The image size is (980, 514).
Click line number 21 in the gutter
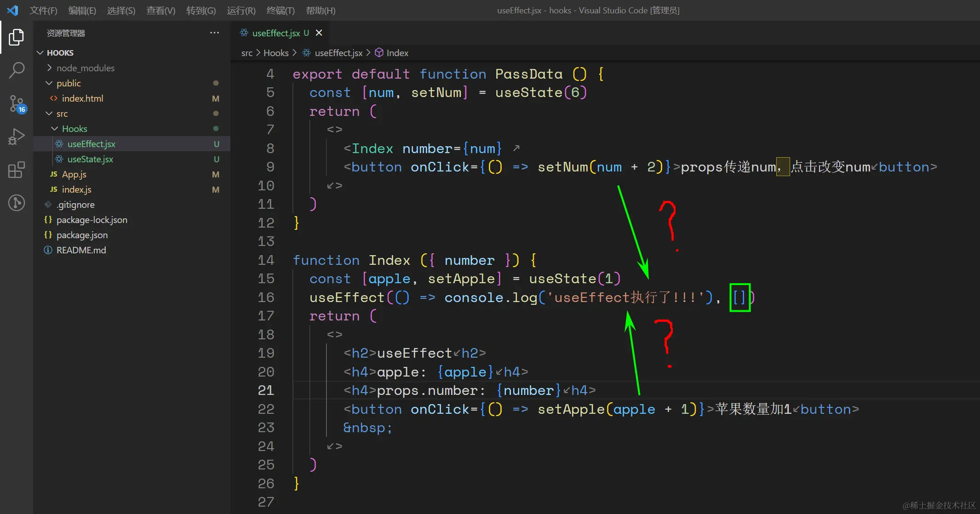pyautogui.click(x=266, y=390)
